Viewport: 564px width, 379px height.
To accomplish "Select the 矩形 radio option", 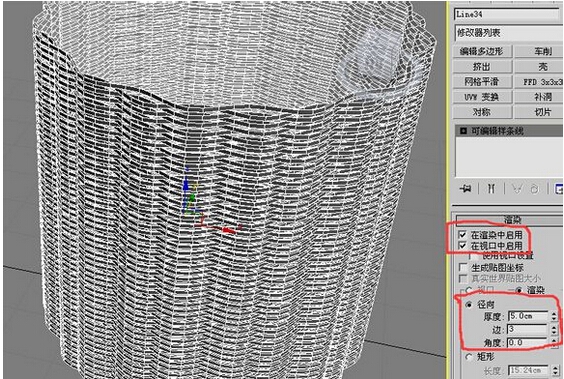I will tap(469, 357).
